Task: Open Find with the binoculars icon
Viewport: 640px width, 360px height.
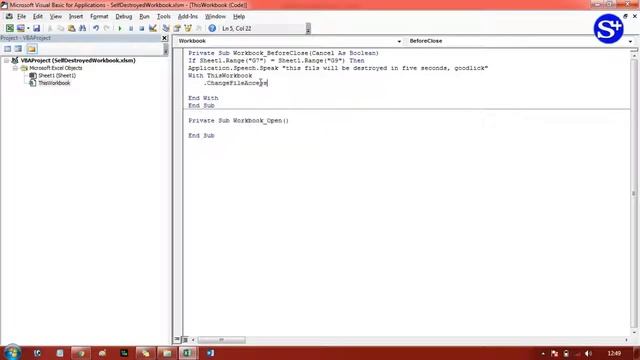Action: [x=82, y=28]
